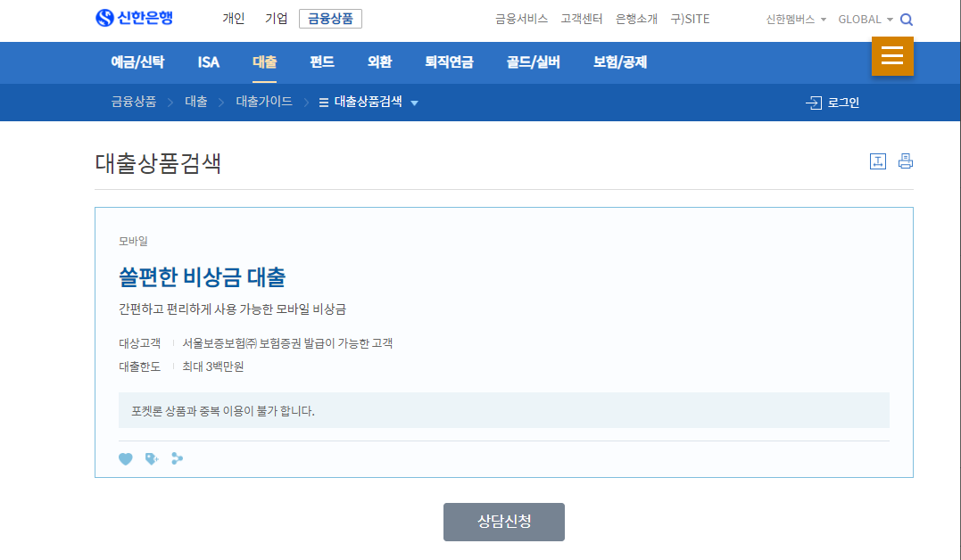The height and width of the screenshot is (560, 961).
Task: Click the 상담신청 consultation button
Action: [x=503, y=522]
